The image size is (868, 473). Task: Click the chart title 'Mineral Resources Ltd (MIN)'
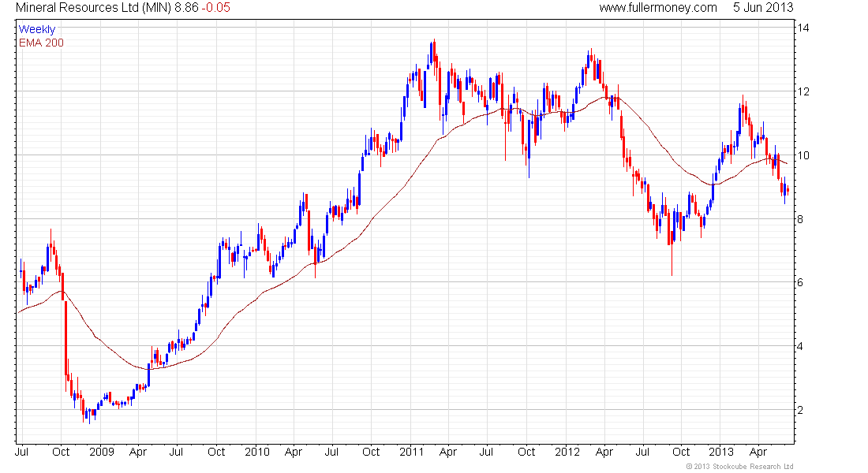[x=94, y=8]
